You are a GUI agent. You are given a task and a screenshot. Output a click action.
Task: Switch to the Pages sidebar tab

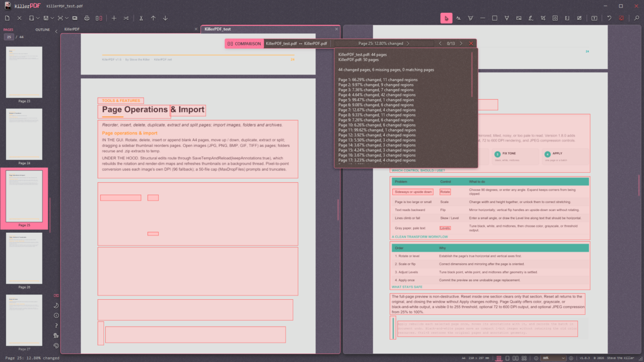tap(9, 30)
